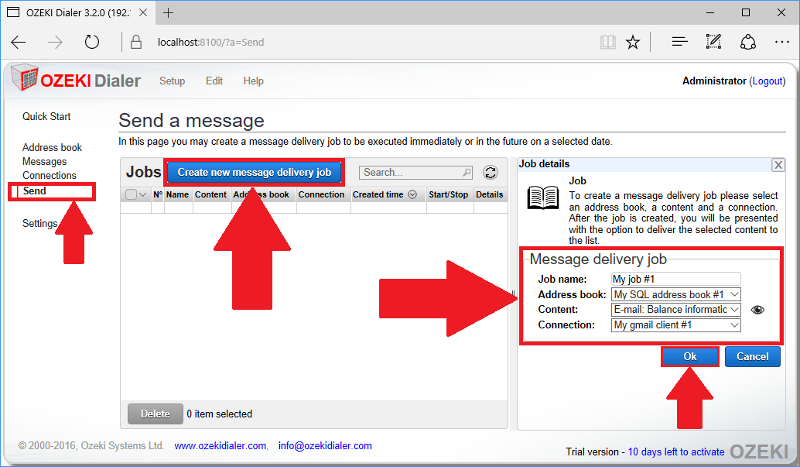Click the OZEKI Dialer logo
800x467 pixels.
[74, 81]
